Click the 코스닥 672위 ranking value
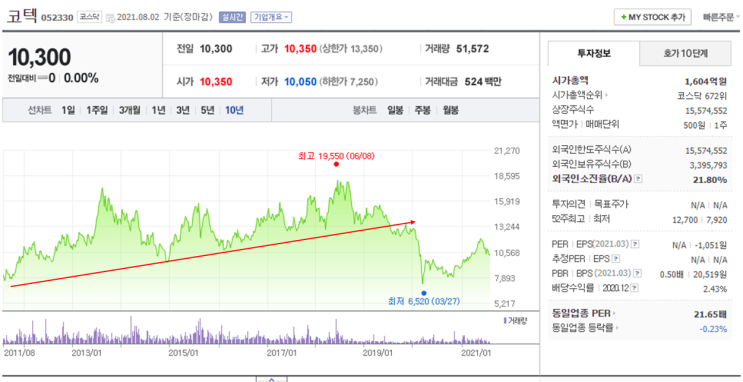 [x=702, y=95]
